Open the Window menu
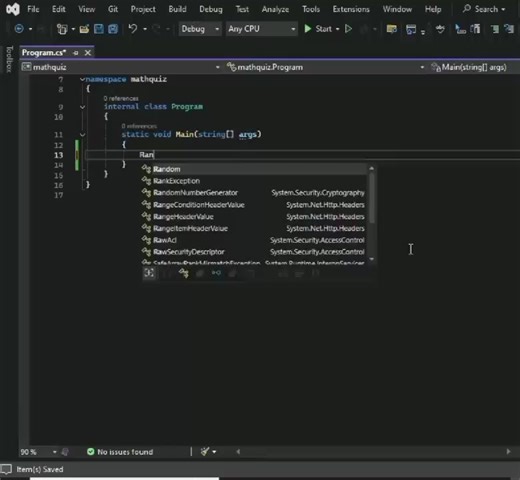Viewport: 520px width, 480px height. pyautogui.click(x=397, y=9)
